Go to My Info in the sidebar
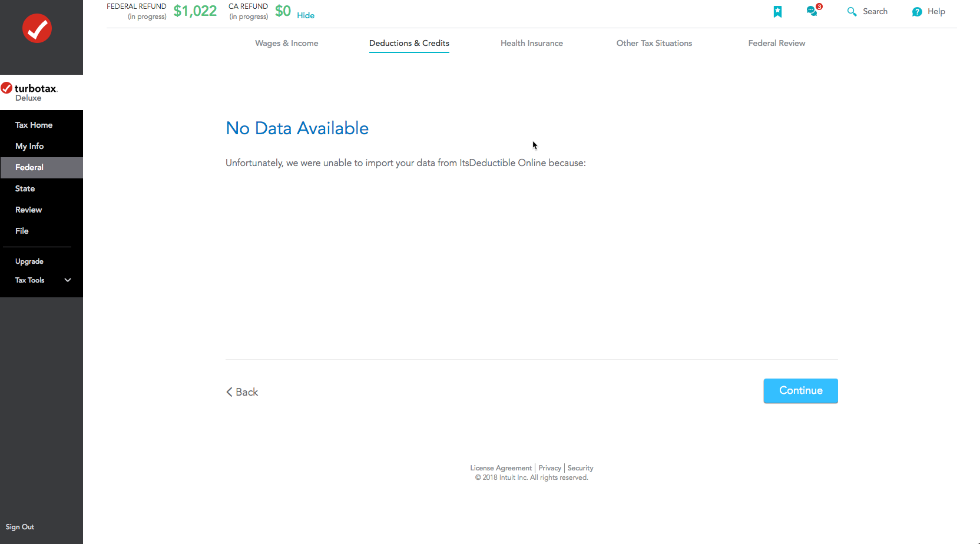Viewport: 980px width, 544px height. click(41, 146)
